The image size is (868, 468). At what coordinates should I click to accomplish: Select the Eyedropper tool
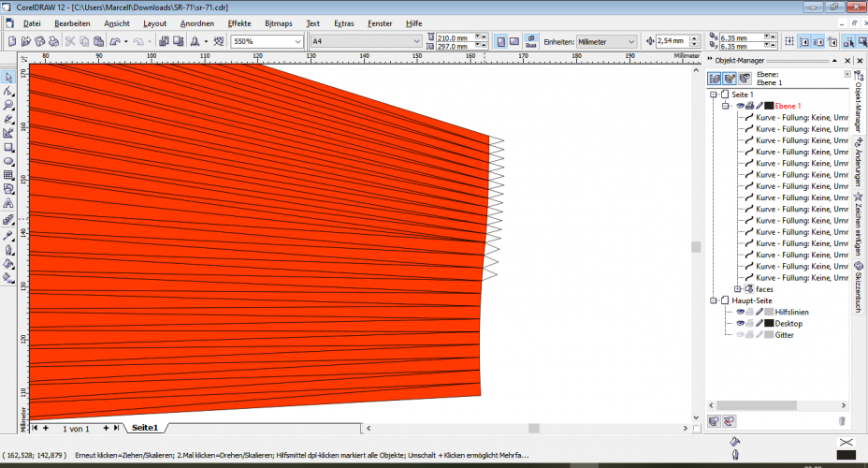[x=8, y=235]
